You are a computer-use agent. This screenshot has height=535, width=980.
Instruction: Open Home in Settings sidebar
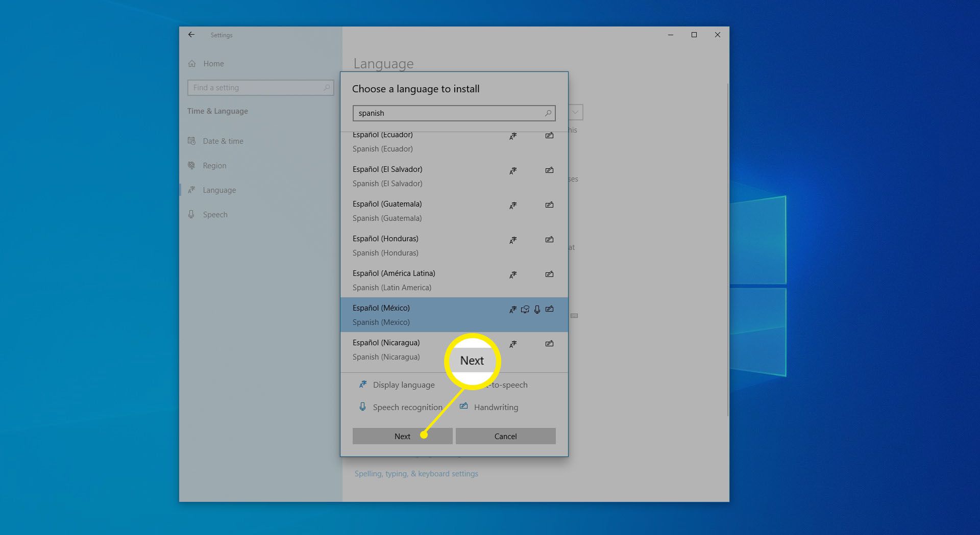pyautogui.click(x=213, y=64)
